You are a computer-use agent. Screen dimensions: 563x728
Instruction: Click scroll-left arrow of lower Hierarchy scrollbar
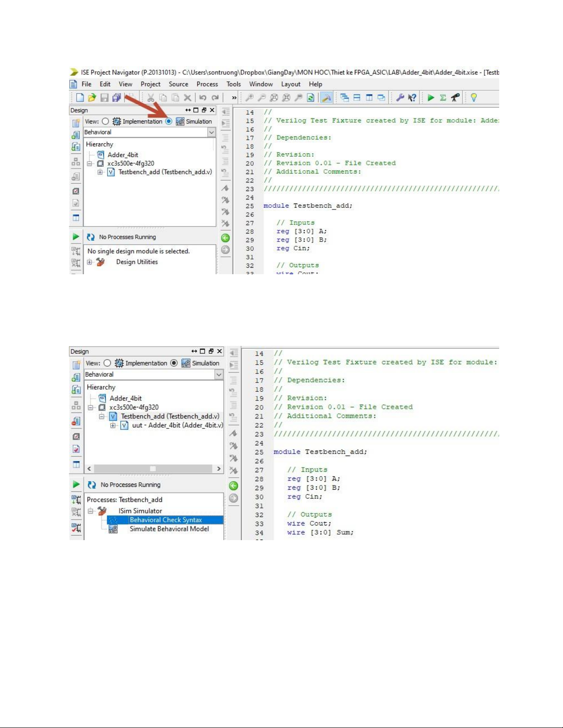click(x=89, y=468)
